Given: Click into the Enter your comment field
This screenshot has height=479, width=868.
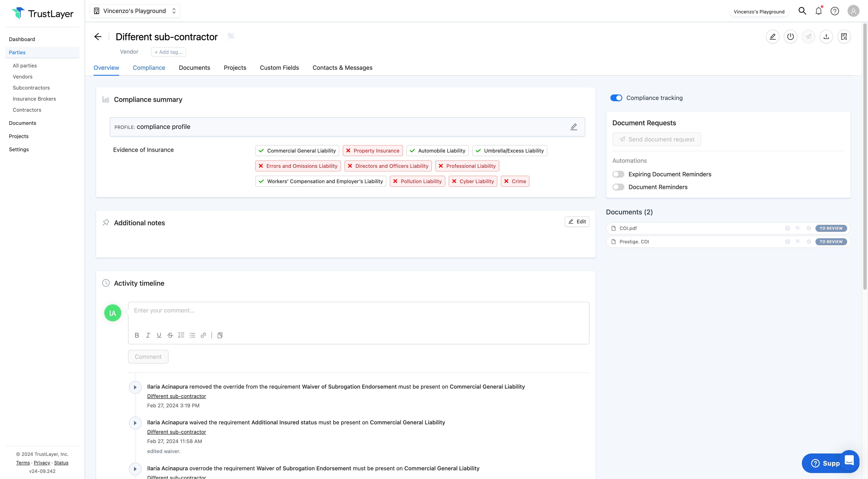Looking at the screenshot, I should tap(358, 310).
